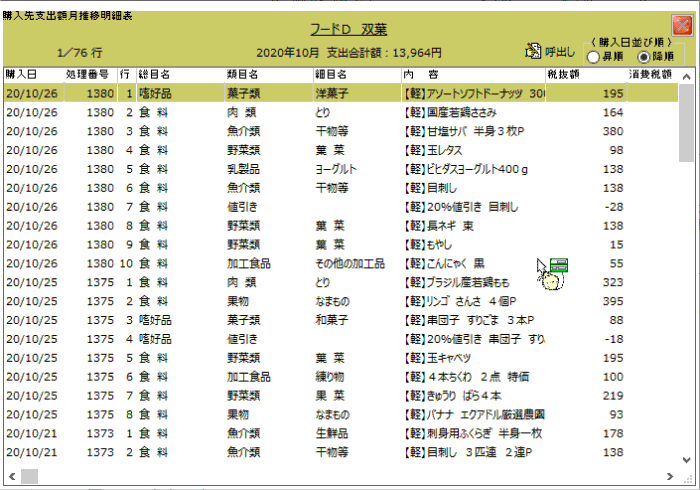Select row 玉キャベツ
The height and width of the screenshot is (490, 700).
(341, 358)
